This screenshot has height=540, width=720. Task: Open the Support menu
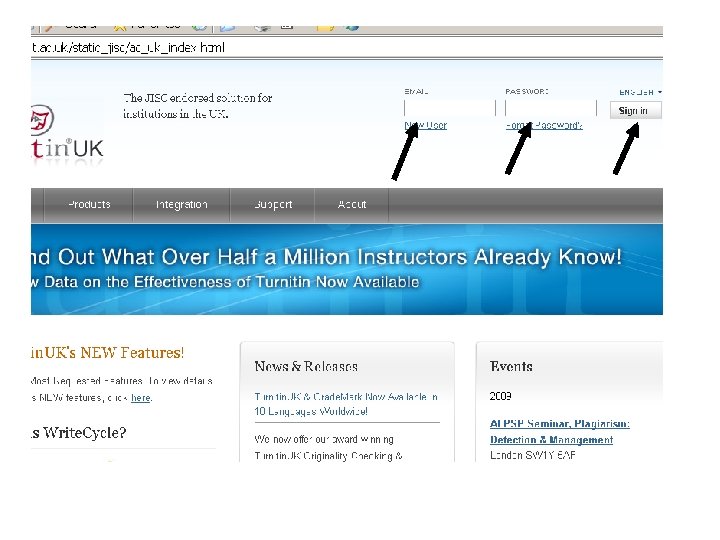coord(273,205)
